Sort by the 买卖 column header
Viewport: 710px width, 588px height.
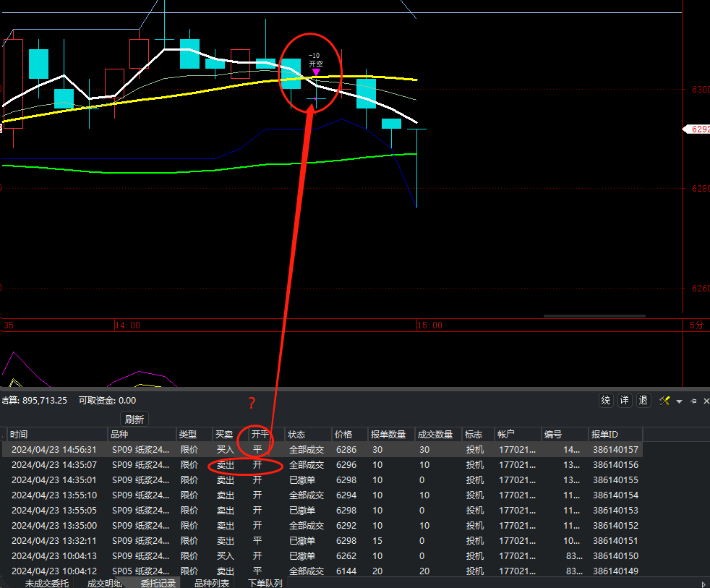[x=231, y=435]
